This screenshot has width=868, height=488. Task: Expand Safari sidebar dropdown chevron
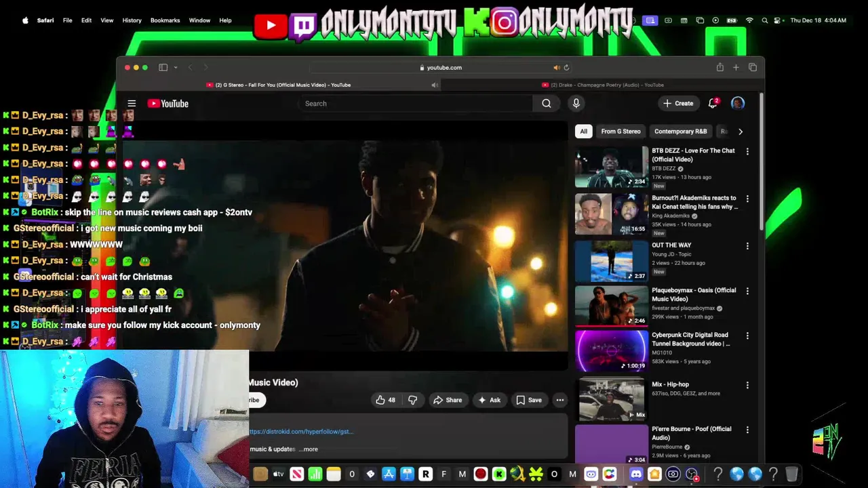click(x=175, y=67)
